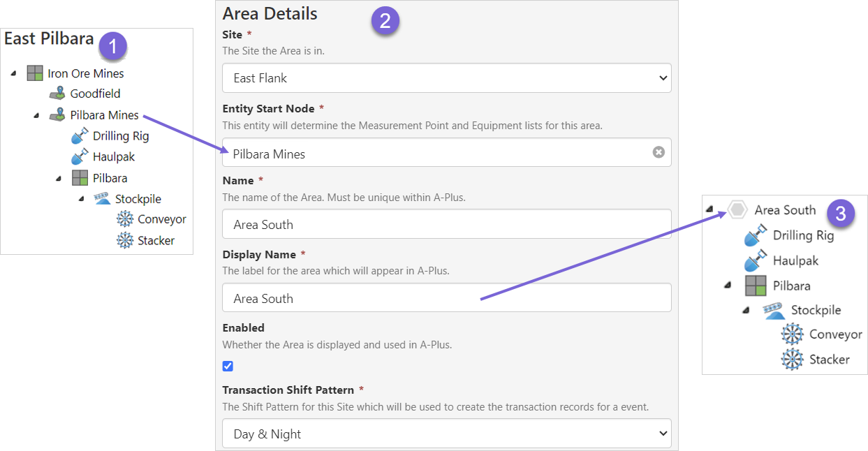Select Pilbara Mines in the East Pilbara tree
Viewport: 868px width, 451px height.
coord(104,115)
